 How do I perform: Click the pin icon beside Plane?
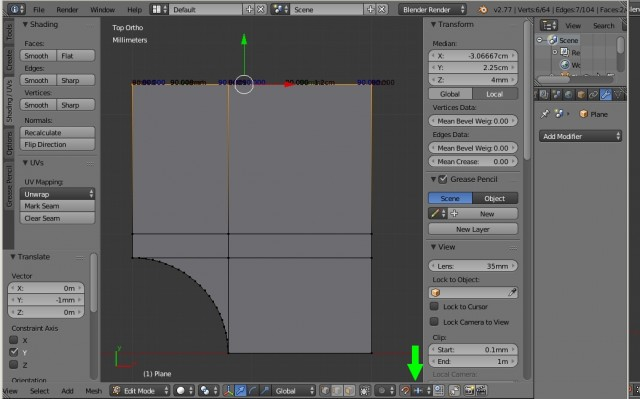click(545, 114)
